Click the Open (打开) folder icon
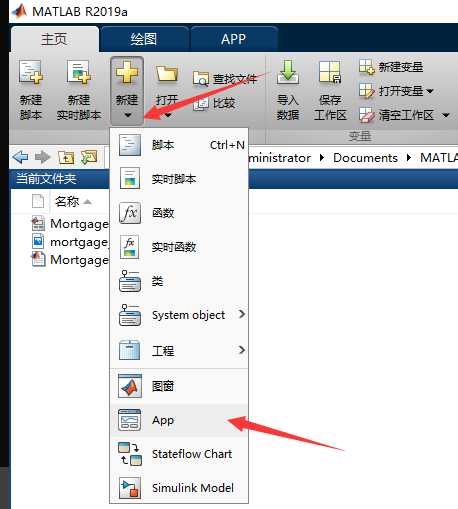Image resolution: width=458 pixels, height=509 pixels. [x=167, y=73]
